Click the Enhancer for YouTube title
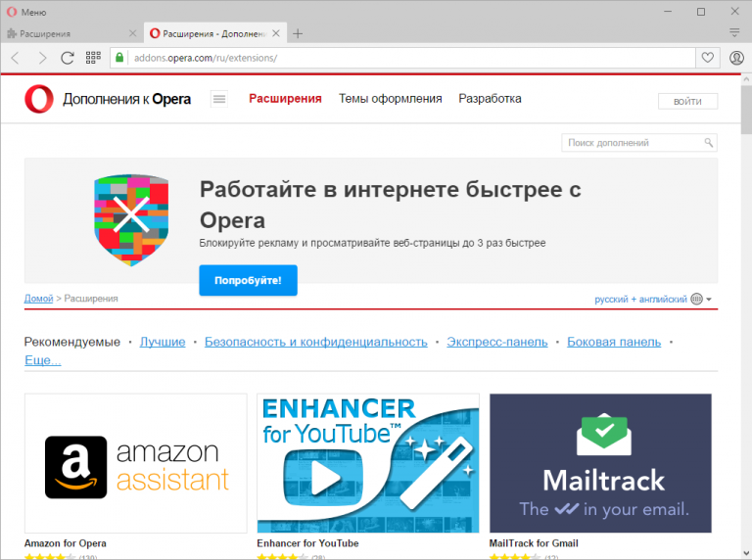This screenshot has width=752, height=560. tap(307, 543)
